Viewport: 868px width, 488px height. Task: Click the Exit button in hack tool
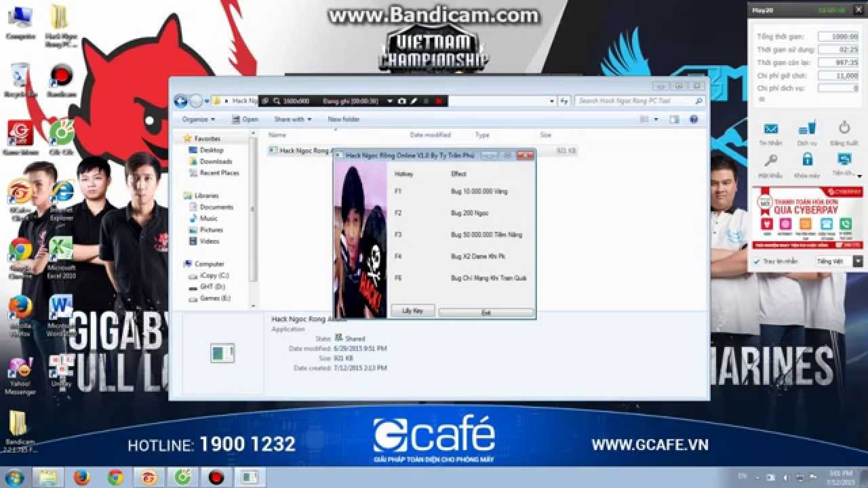click(486, 312)
